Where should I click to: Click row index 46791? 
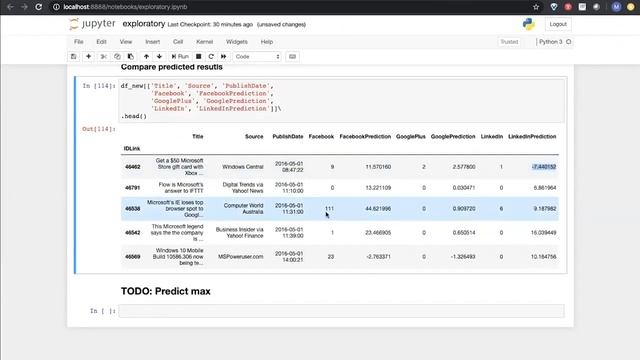(x=133, y=188)
